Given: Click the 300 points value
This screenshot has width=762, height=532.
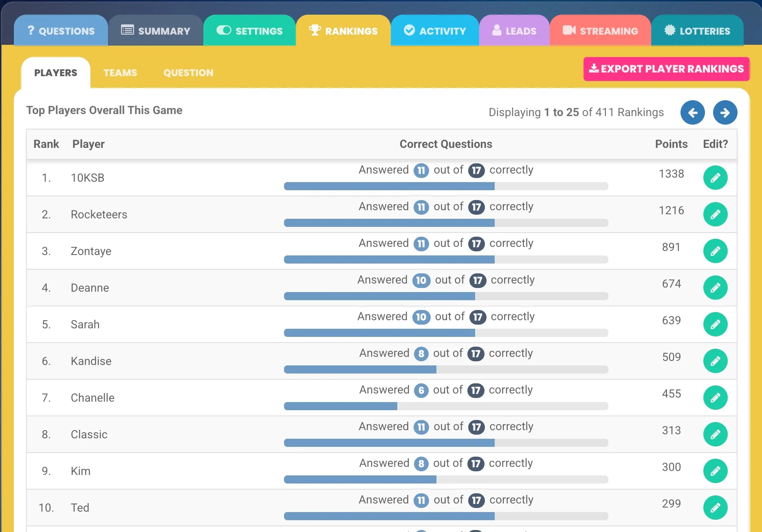Looking at the screenshot, I should click(671, 467).
